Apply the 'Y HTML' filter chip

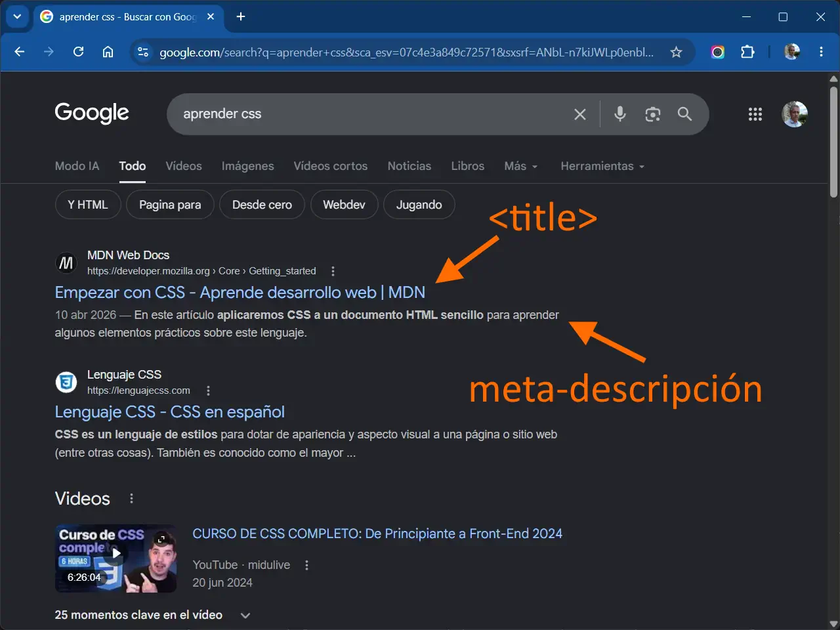point(88,205)
